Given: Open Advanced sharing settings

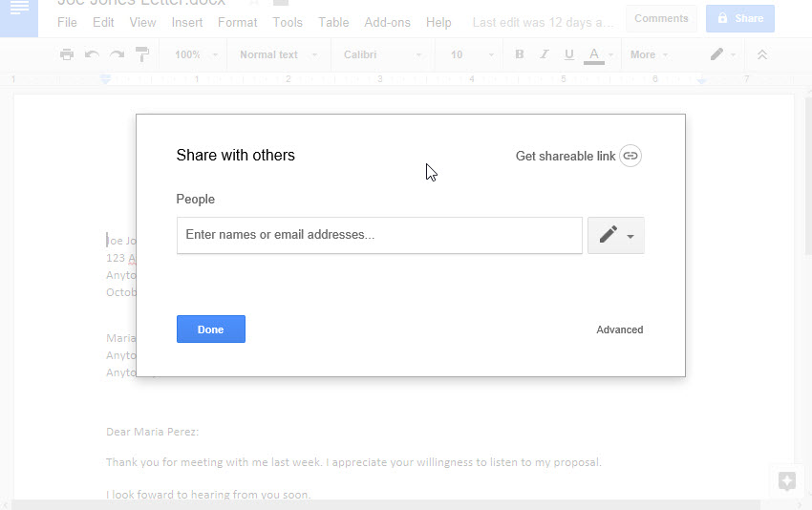Looking at the screenshot, I should pos(619,329).
